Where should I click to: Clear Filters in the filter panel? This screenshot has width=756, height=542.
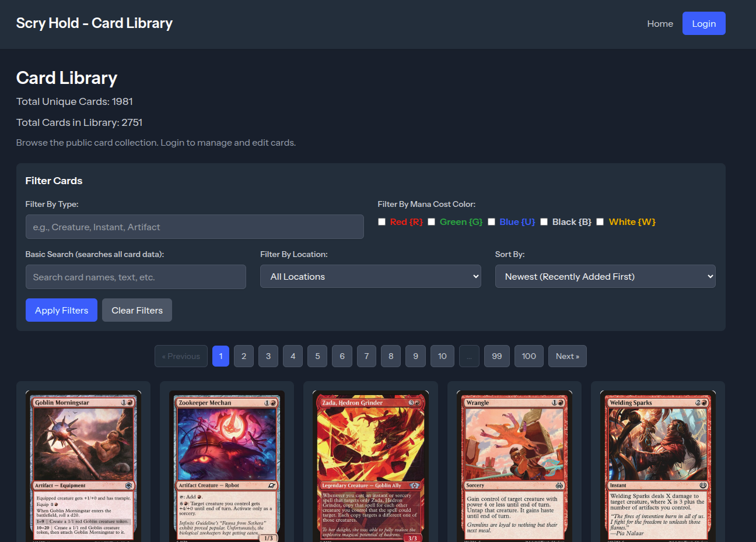137,310
